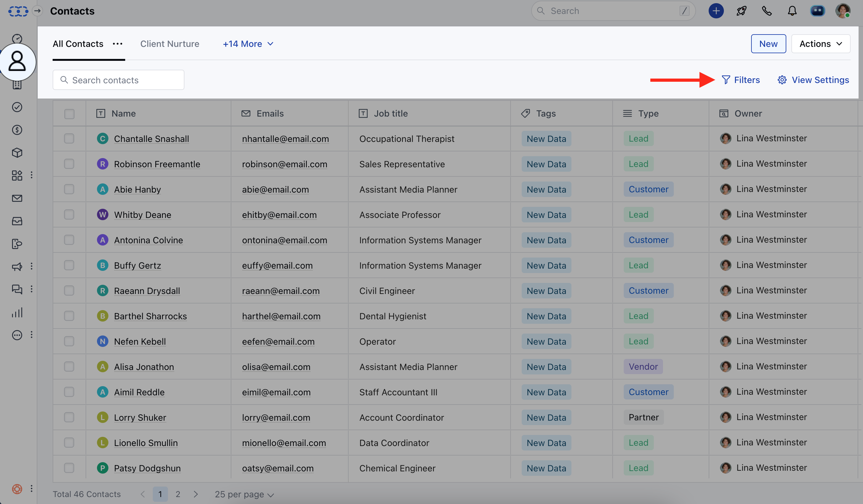Click the rocket launcher icon in top bar
This screenshot has width=863, height=504.
[741, 11]
